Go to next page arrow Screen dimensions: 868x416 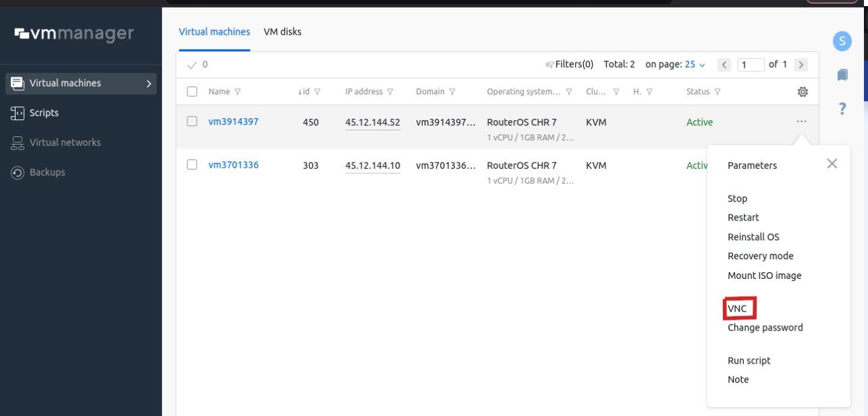(801, 65)
